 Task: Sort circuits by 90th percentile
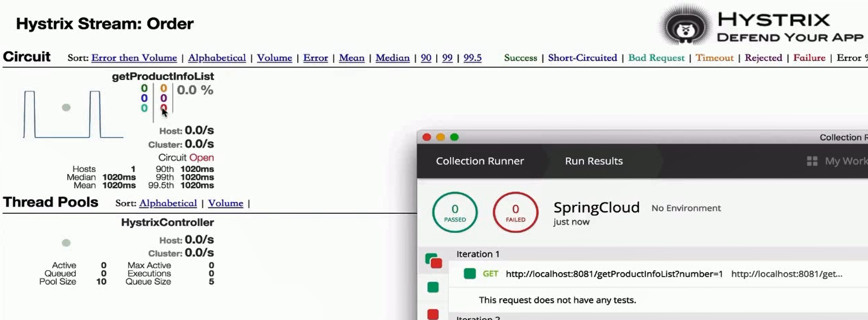click(x=426, y=58)
